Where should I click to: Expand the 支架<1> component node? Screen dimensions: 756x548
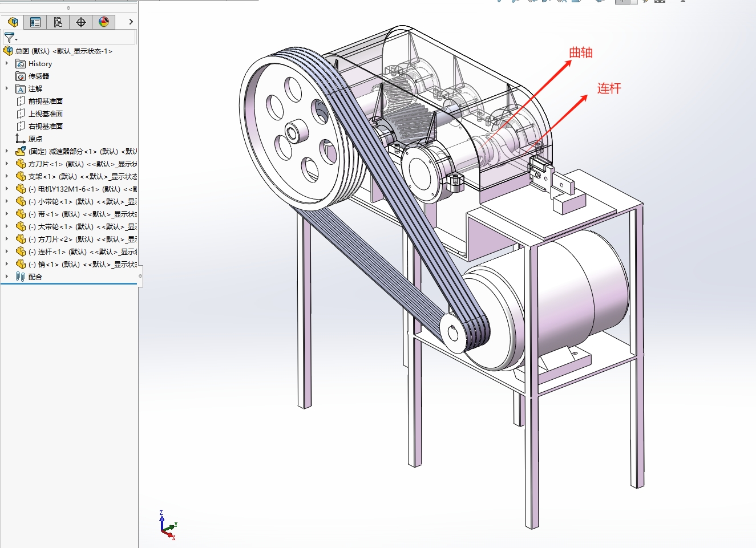(x=7, y=176)
